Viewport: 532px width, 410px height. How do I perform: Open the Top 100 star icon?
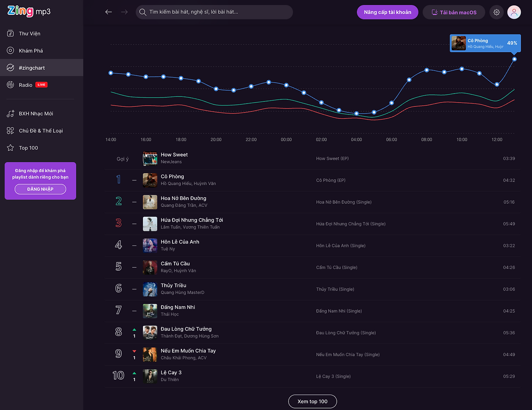coord(10,148)
